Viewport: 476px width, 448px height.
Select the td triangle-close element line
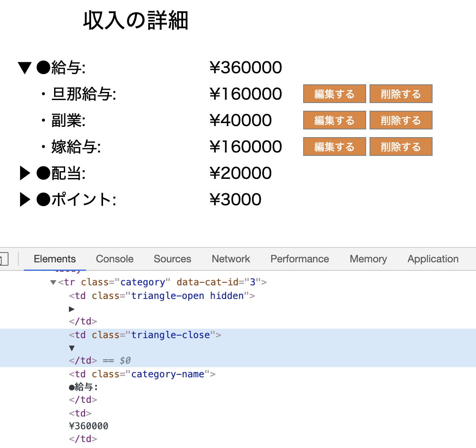(x=145, y=335)
